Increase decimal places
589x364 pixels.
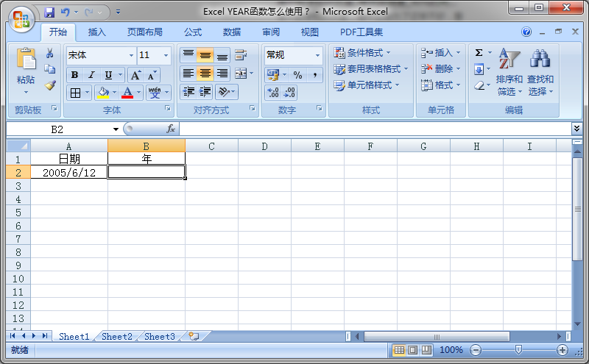[x=273, y=93]
